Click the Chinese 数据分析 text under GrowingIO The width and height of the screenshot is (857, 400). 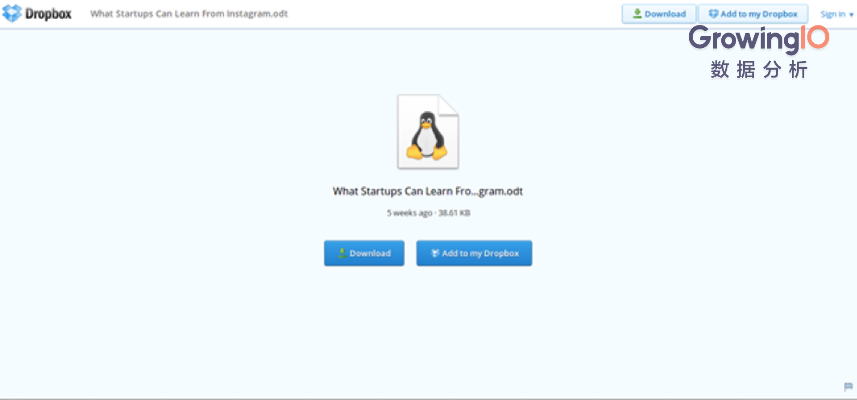point(759,70)
